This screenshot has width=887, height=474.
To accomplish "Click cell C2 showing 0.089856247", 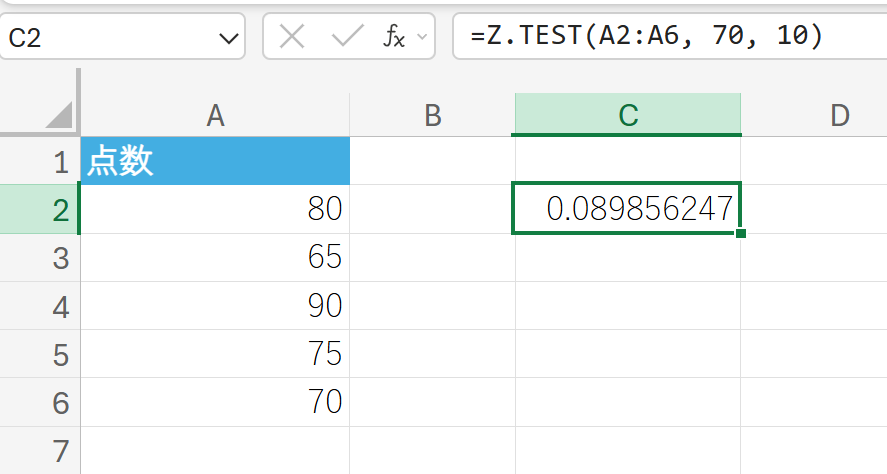I will click(x=627, y=209).
